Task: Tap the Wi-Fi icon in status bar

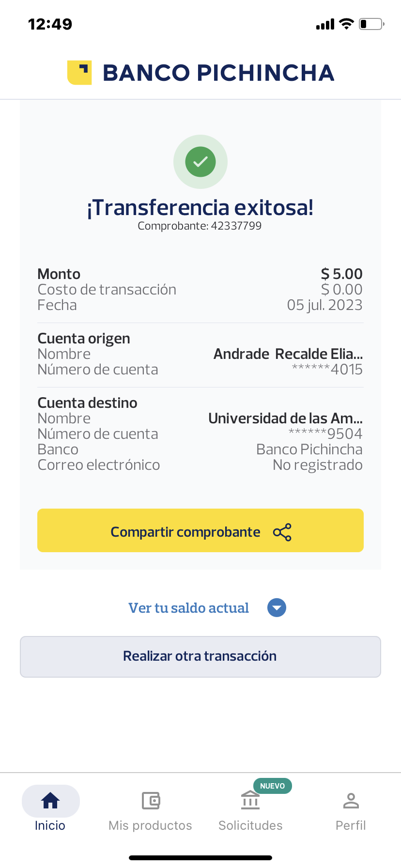Action: pos(346,24)
